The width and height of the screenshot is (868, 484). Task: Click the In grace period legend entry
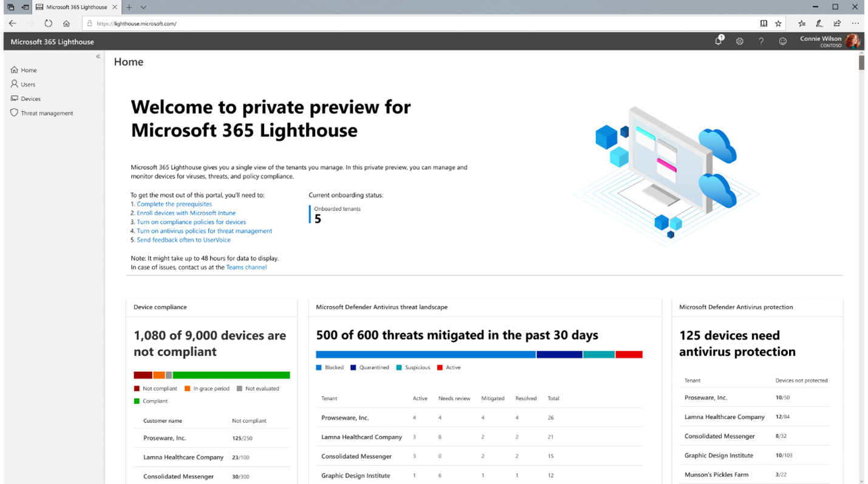[207, 389]
